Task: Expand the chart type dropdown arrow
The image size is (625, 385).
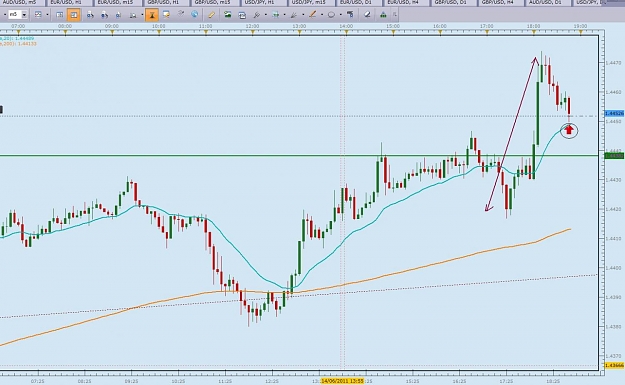Action: coord(47,15)
